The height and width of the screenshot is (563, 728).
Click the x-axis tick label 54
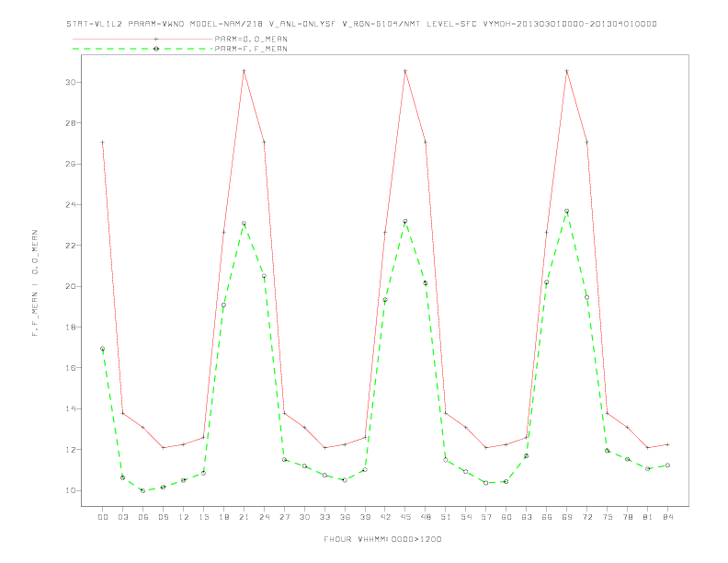click(x=466, y=517)
